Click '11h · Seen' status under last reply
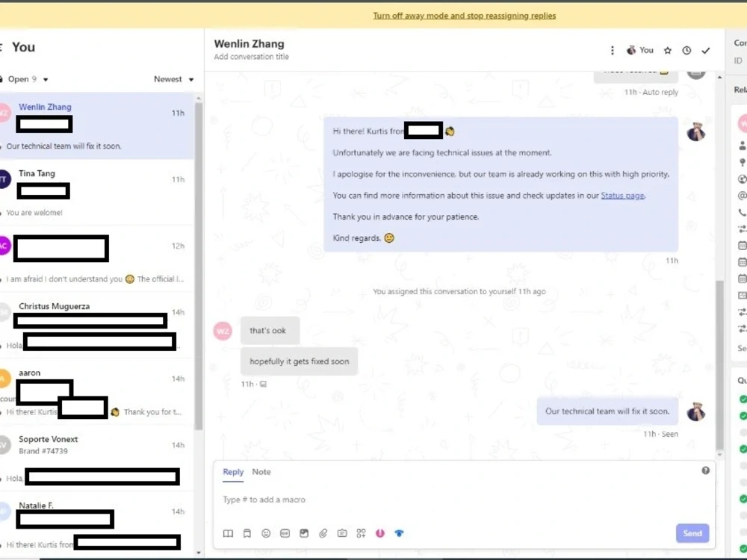 point(660,435)
